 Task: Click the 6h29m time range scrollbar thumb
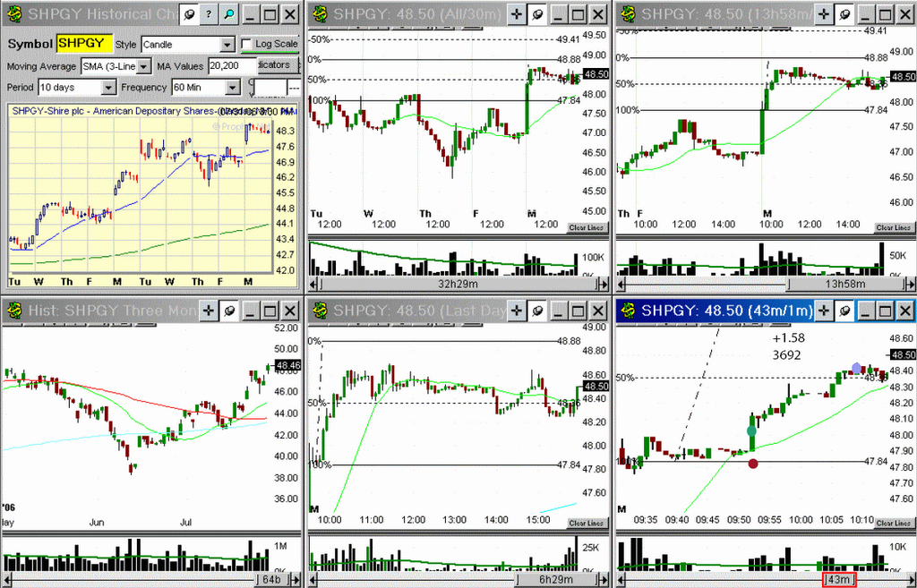coord(555,580)
